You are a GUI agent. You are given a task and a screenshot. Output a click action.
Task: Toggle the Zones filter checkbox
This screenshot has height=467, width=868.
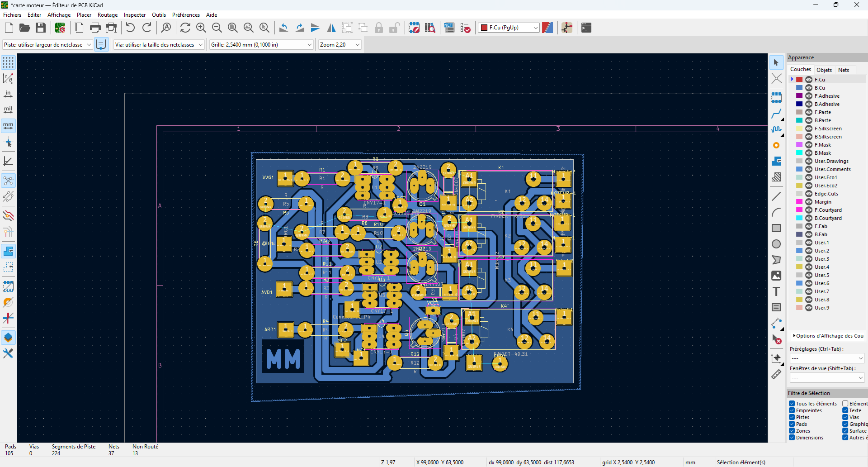pyautogui.click(x=792, y=431)
